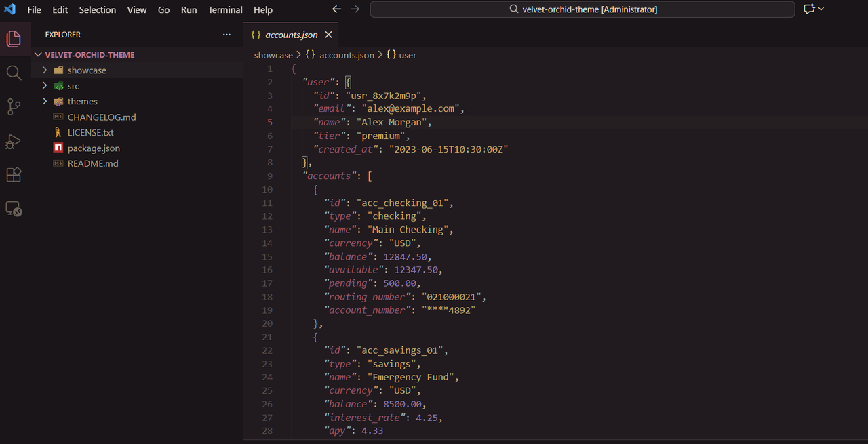Open the Source Control view icon

14,106
